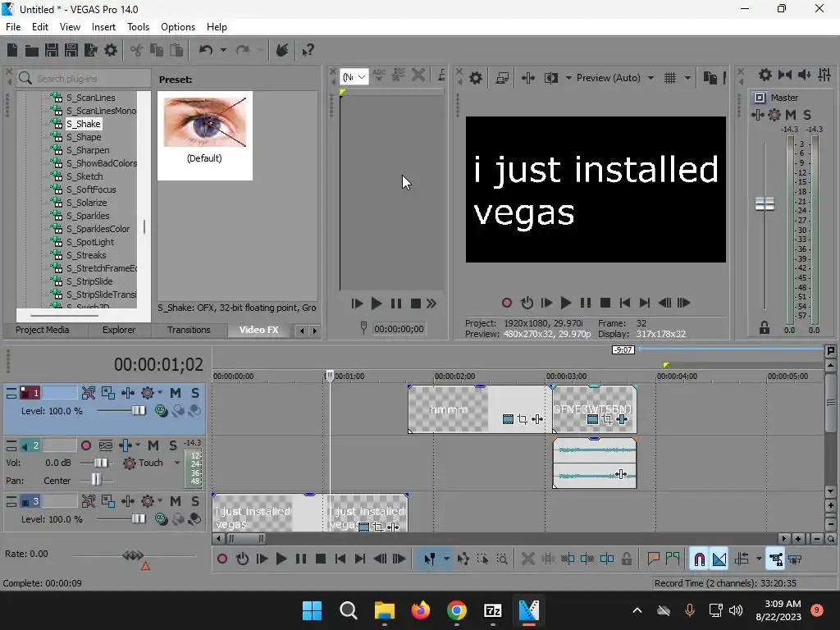Open the split screen view dropdown arrow
The height and width of the screenshot is (630, 840).
(x=568, y=78)
